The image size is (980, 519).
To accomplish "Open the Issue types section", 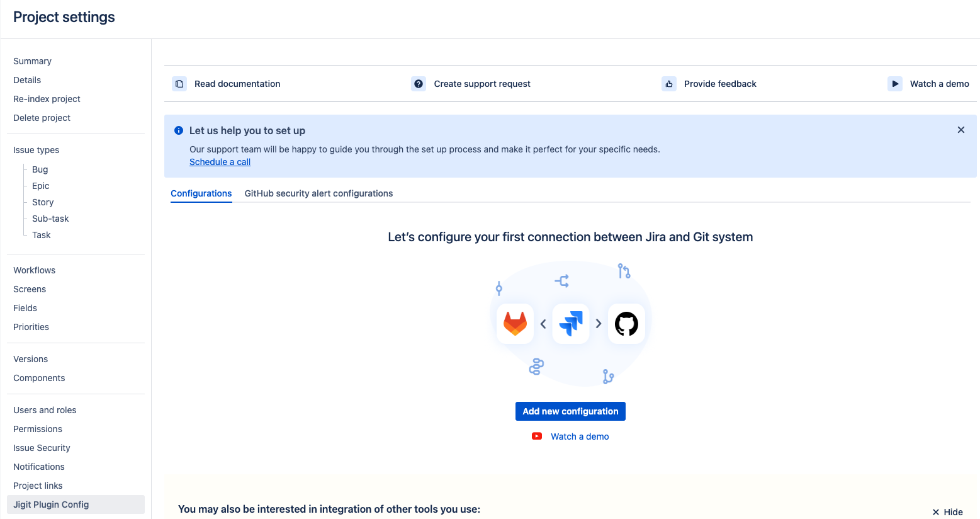I will 37,150.
